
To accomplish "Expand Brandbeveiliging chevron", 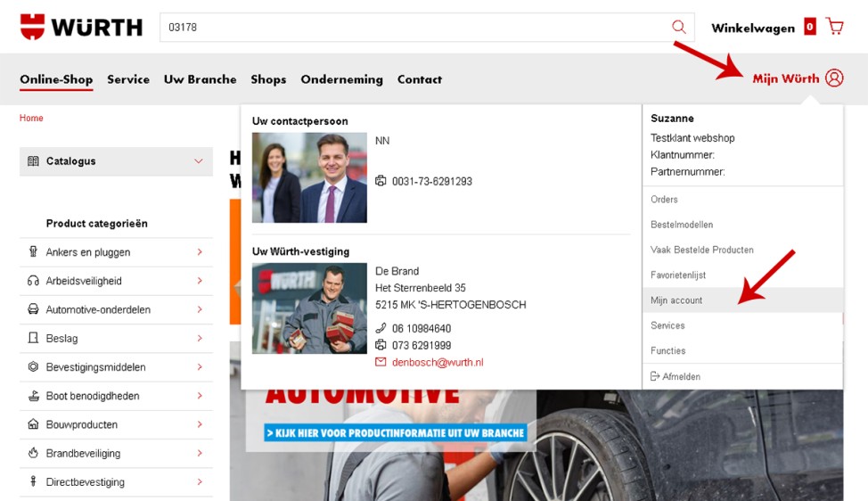I will (x=200, y=454).
